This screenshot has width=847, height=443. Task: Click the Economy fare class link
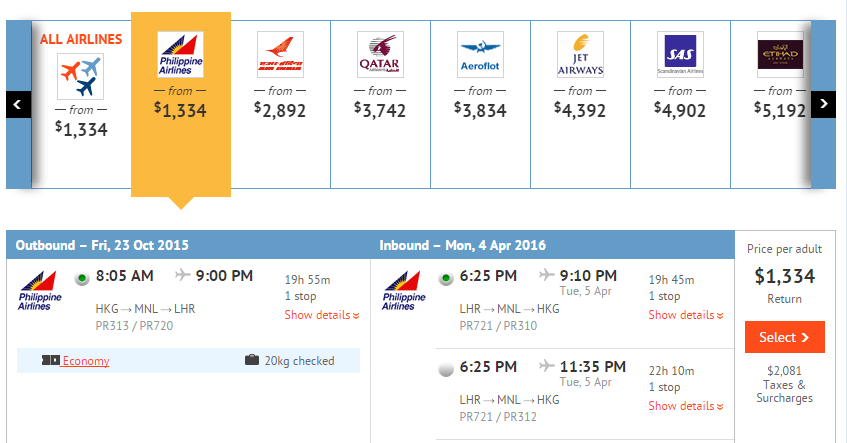[85, 361]
